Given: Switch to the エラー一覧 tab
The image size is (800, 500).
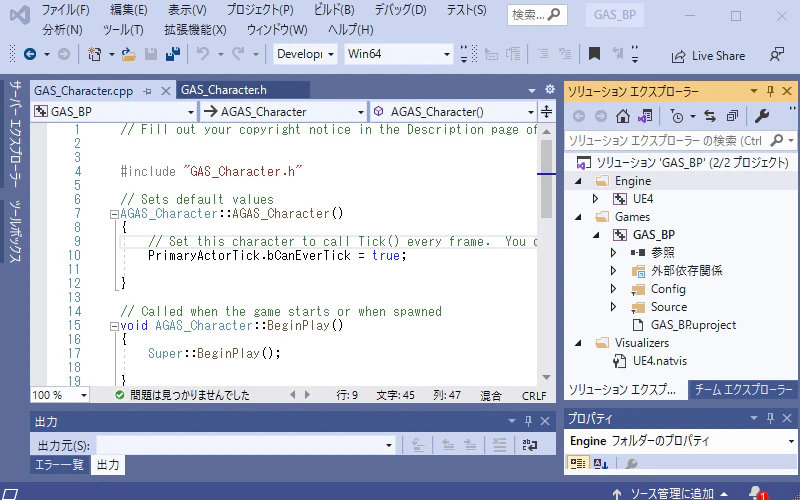Looking at the screenshot, I should [x=59, y=465].
